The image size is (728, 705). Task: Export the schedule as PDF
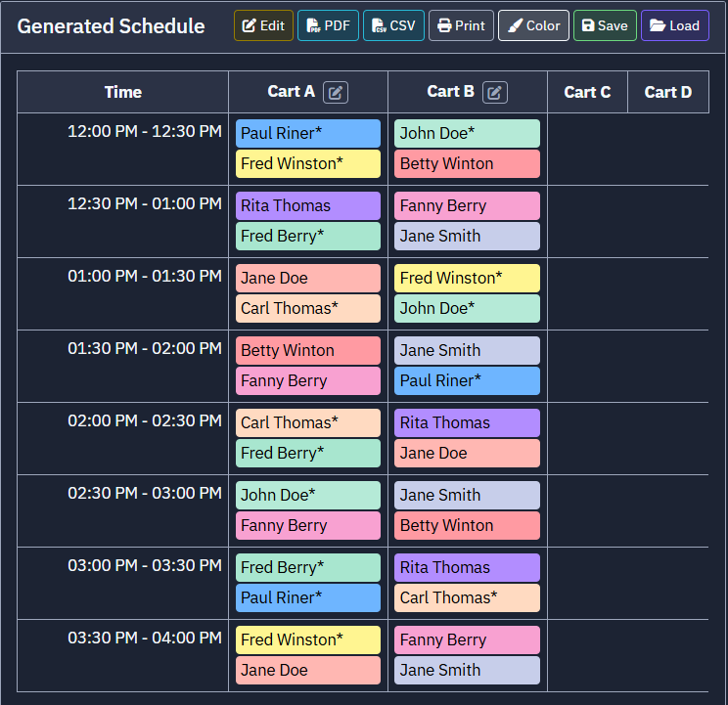(x=328, y=25)
